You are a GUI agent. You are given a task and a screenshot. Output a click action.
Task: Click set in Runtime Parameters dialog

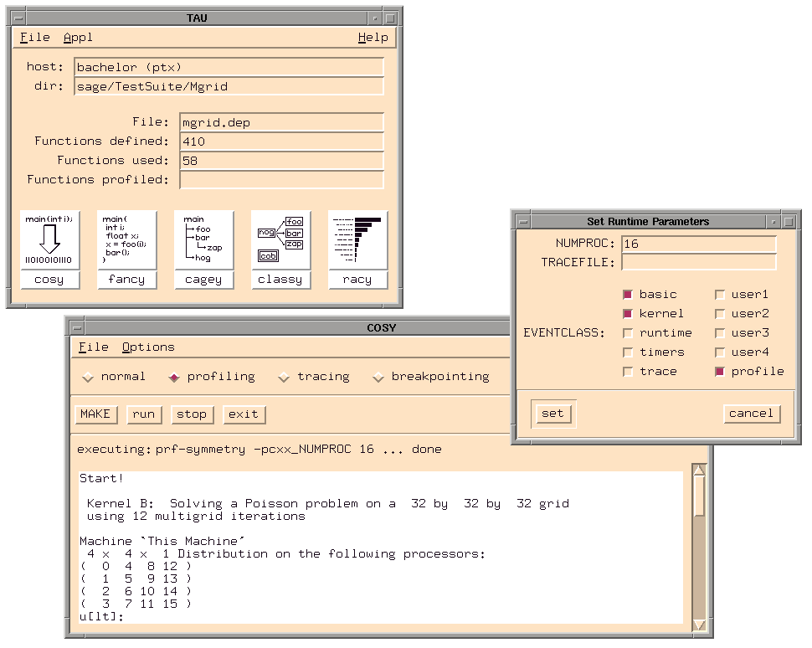(553, 414)
